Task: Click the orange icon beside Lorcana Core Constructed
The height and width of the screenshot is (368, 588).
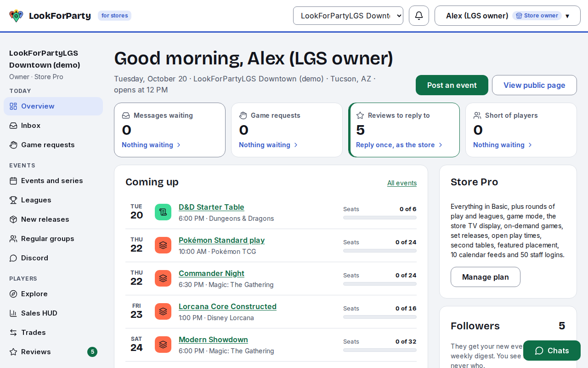Action: tap(163, 311)
